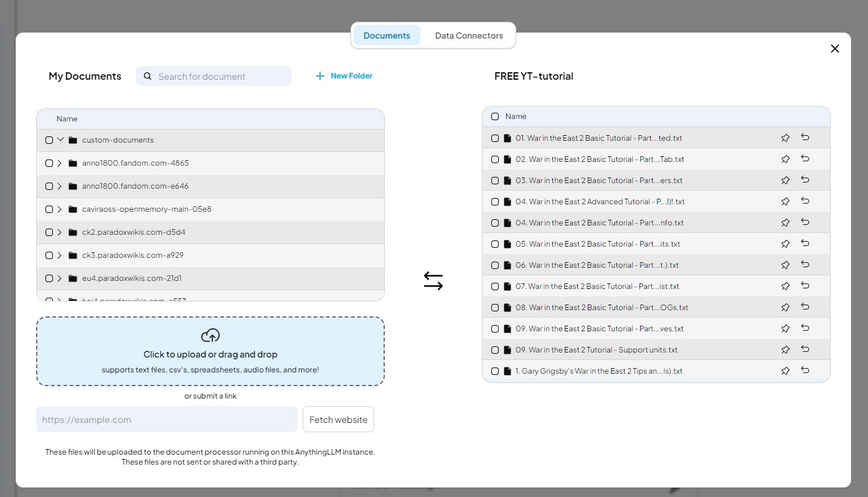Image resolution: width=868 pixels, height=497 pixels.
Task: Remove the 04 Basic Tutorial file from workspace
Action: 805,222
